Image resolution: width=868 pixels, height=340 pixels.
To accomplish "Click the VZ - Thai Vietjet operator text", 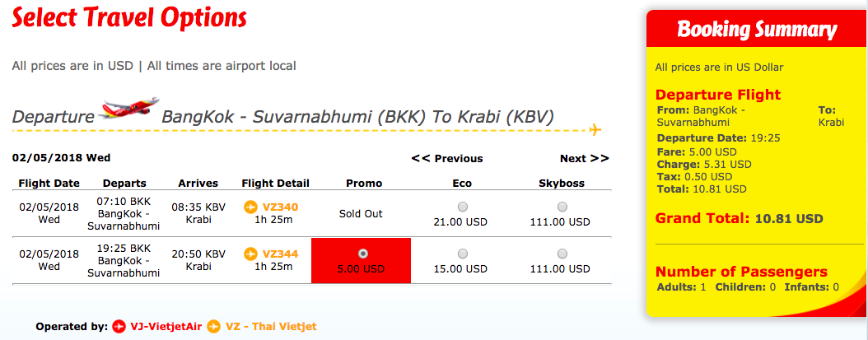I will click(271, 327).
